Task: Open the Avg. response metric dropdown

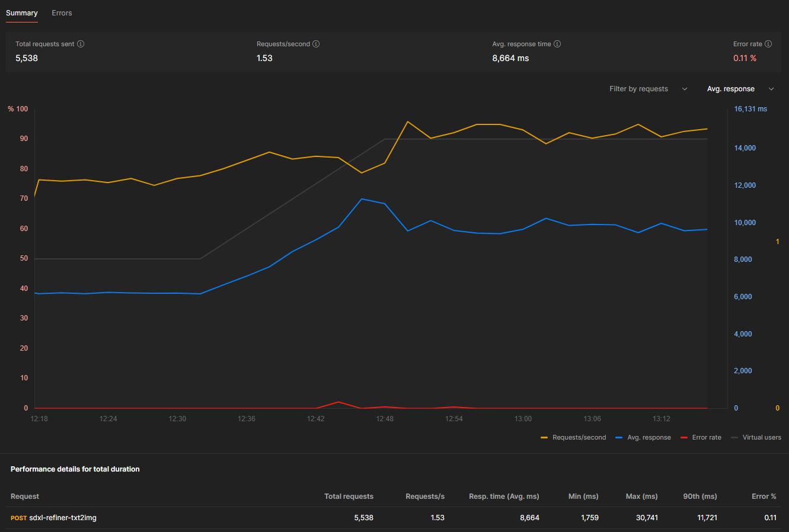Action: point(740,89)
